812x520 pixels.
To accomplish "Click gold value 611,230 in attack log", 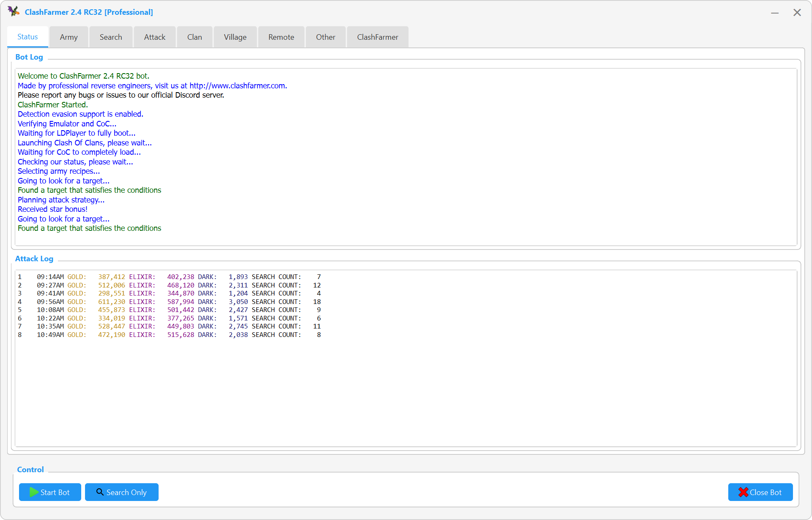I will 112,302.
